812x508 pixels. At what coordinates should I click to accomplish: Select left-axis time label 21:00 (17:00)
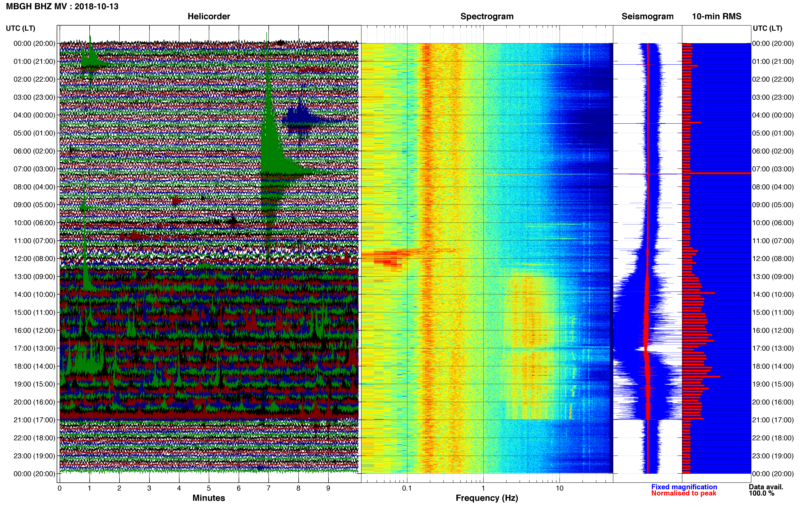[x=34, y=420]
